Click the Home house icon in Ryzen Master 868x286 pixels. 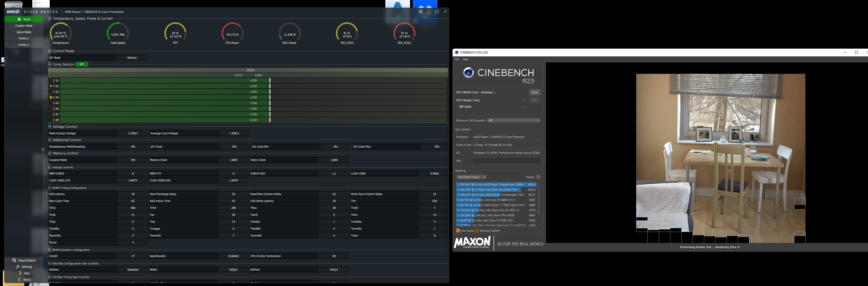[x=19, y=19]
